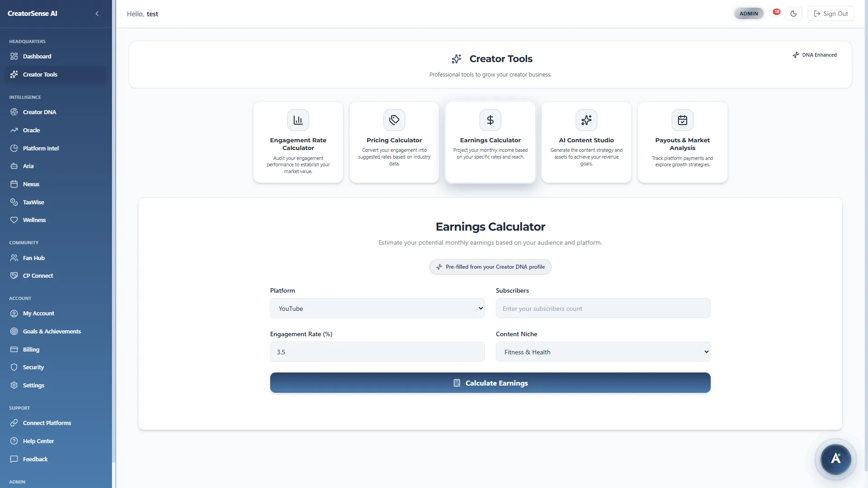Image resolution: width=868 pixels, height=488 pixels.
Task: Sign out of the account
Action: click(830, 13)
